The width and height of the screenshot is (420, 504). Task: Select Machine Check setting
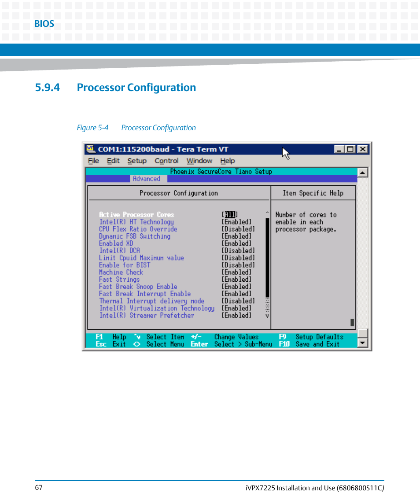coord(121,272)
